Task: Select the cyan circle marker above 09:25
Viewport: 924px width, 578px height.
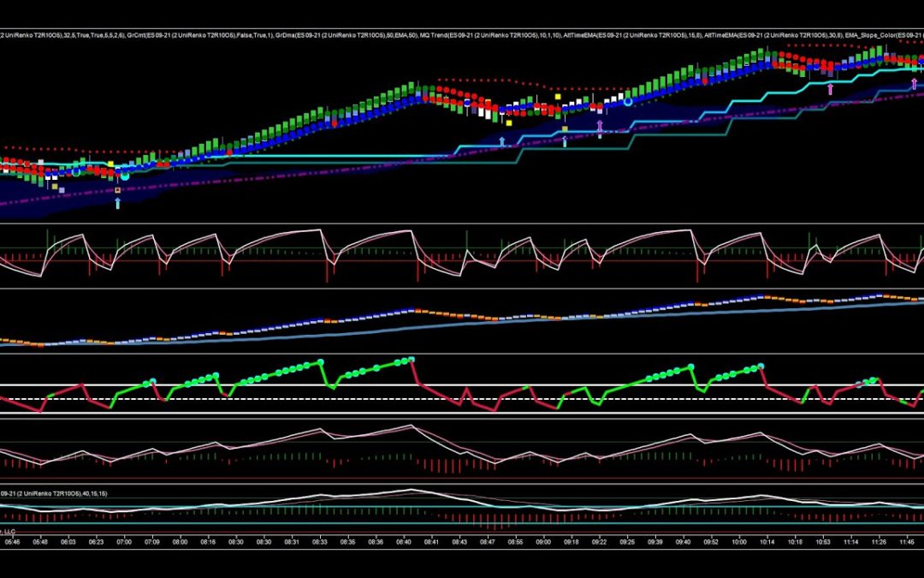Action: pos(628,102)
